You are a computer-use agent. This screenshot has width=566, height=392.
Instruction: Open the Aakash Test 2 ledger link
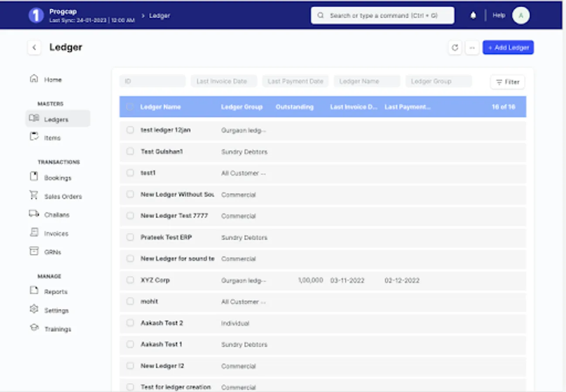(x=162, y=323)
